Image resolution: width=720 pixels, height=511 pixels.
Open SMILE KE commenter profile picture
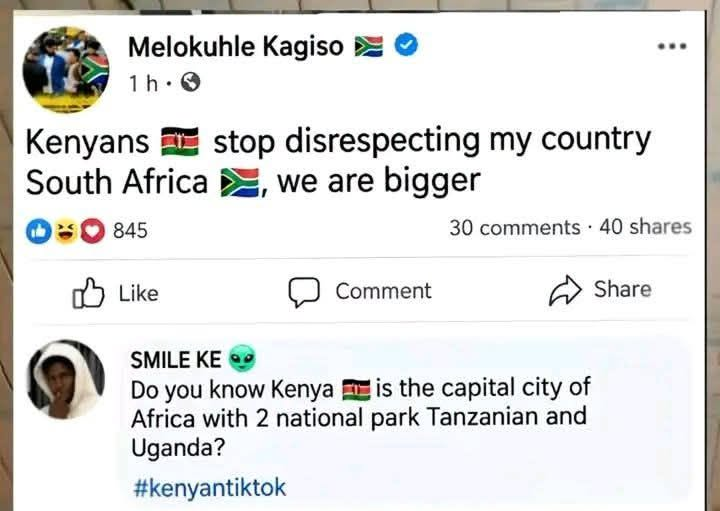click(x=66, y=379)
